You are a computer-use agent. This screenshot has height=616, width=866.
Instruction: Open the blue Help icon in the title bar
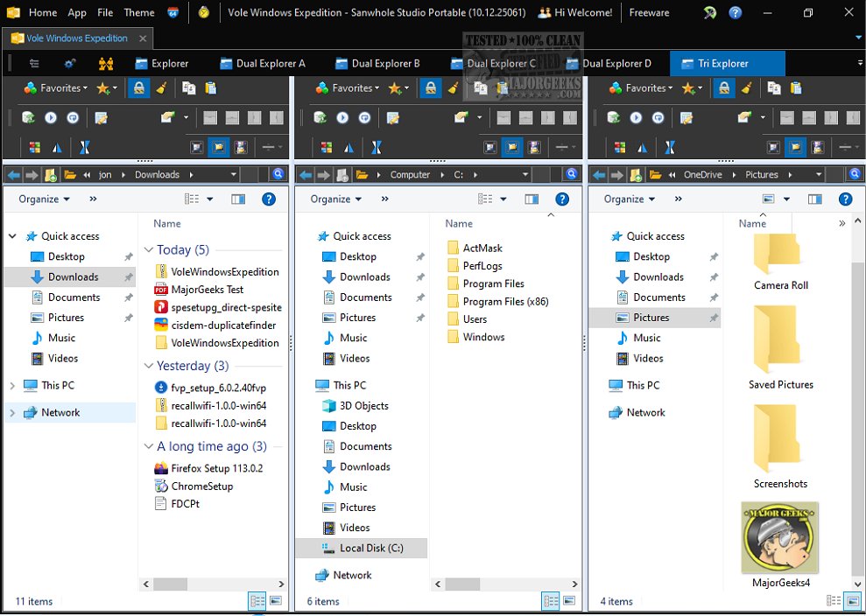[x=736, y=12]
